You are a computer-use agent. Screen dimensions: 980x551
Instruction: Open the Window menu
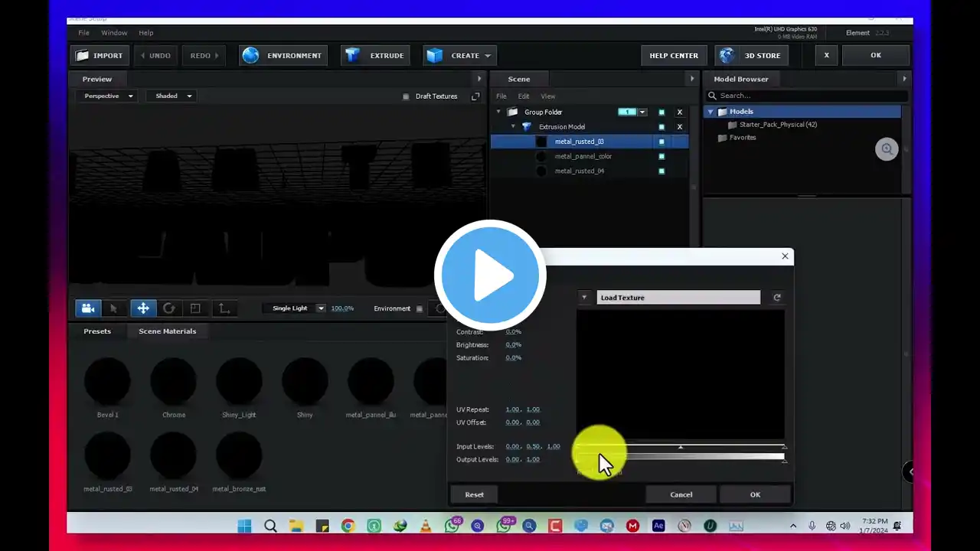click(x=114, y=33)
